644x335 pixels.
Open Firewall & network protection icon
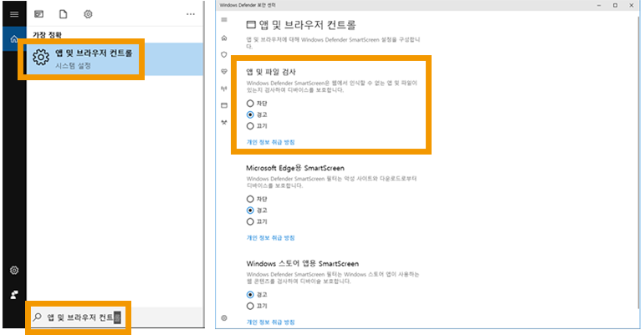tap(224, 89)
